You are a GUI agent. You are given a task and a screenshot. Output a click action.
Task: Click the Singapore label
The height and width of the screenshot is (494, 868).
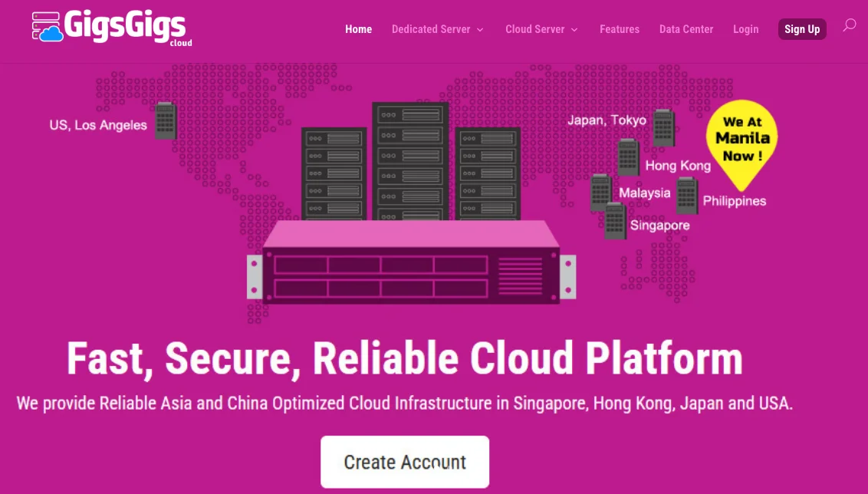660,226
